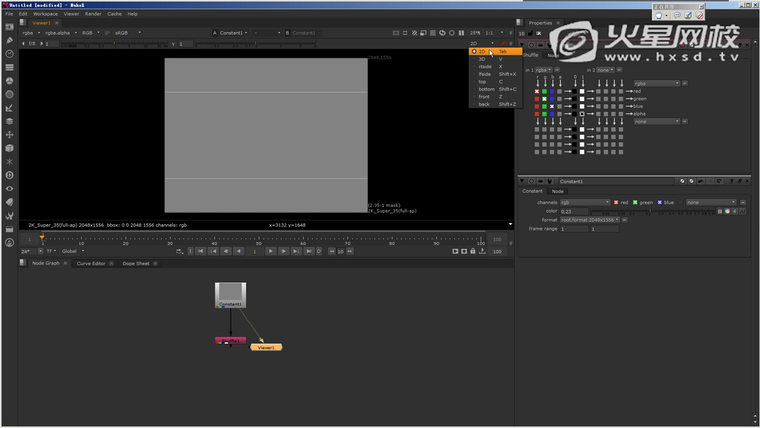The height and width of the screenshot is (428, 760).
Task: Open the Dope Sheet tab
Action: pos(136,263)
